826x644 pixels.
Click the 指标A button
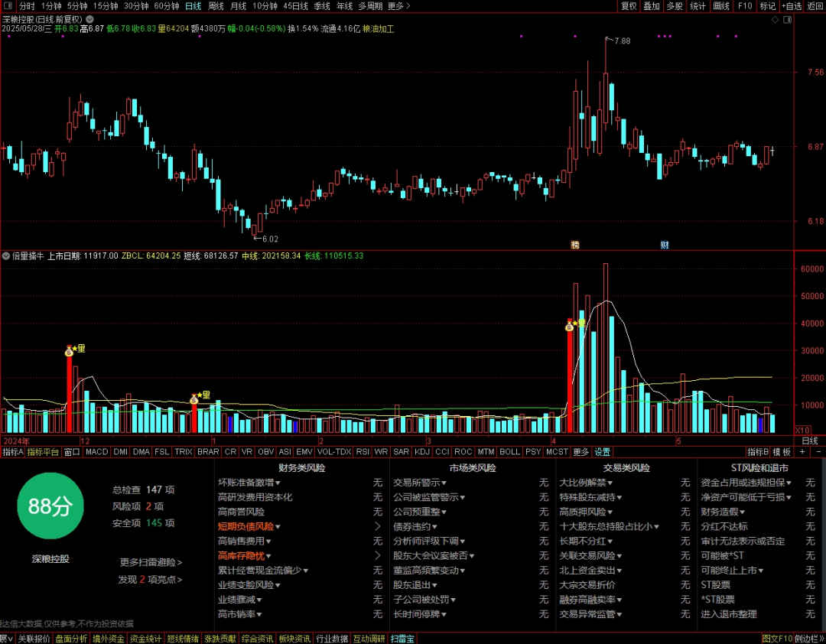(x=13, y=452)
